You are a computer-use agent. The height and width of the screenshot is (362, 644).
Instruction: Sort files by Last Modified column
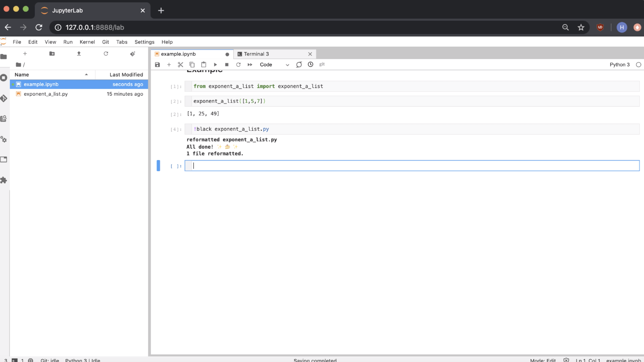tap(126, 75)
